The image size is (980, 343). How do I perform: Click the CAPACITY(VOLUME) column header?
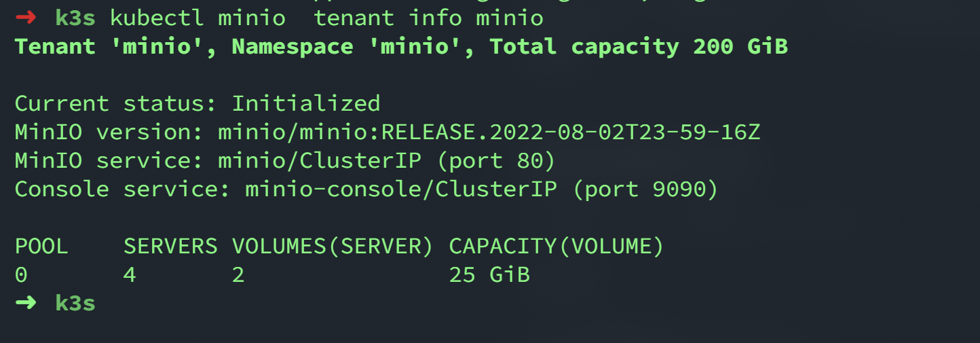[556, 247]
